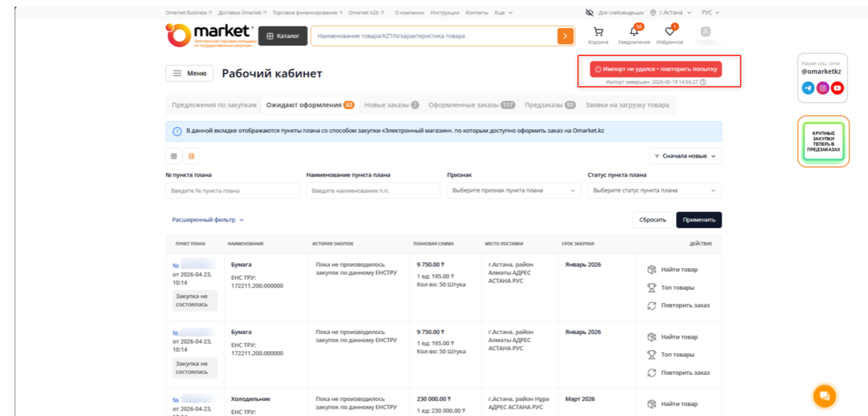This screenshot has height=416, width=868.
Task: Click Наименование пункта плана input
Action: 373,190
